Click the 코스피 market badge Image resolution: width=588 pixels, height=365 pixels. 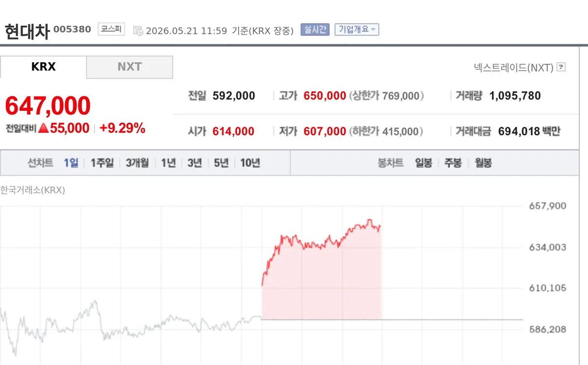(x=111, y=29)
